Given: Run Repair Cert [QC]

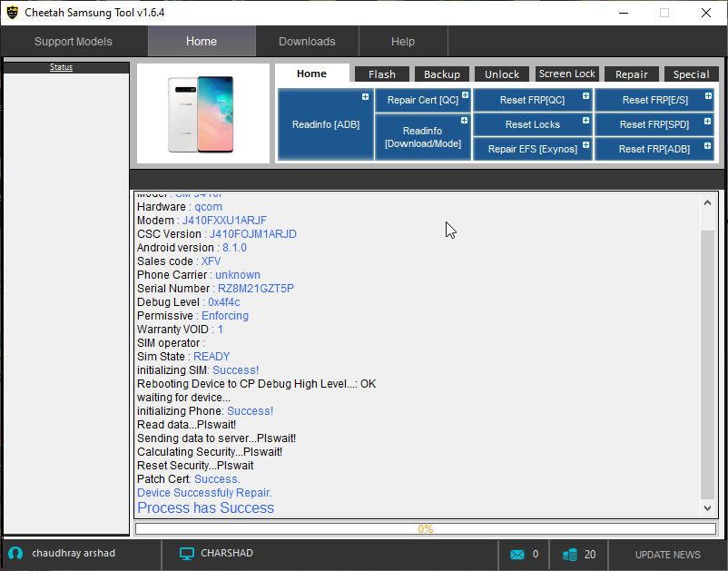Looking at the screenshot, I should pyautogui.click(x=423, y=100).
